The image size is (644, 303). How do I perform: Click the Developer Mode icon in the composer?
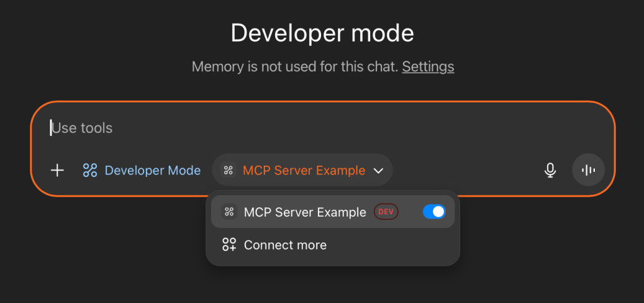[x=90, y=170]
